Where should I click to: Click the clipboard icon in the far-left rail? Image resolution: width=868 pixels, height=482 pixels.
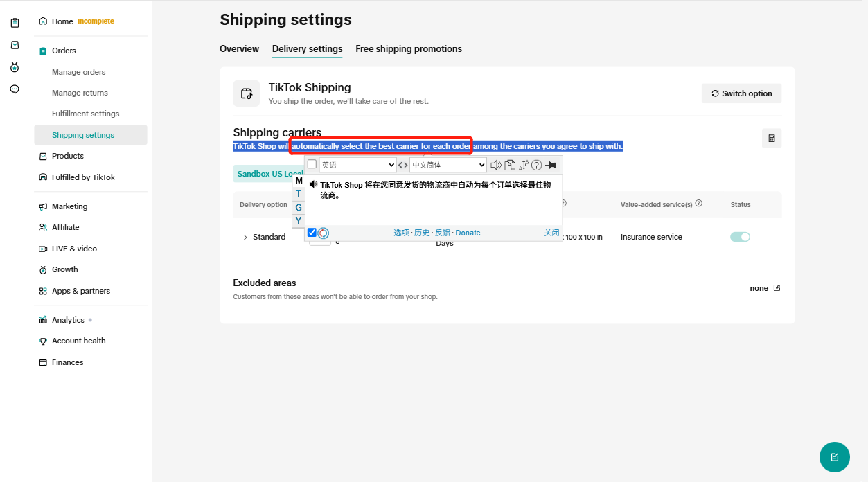[15, 23]
